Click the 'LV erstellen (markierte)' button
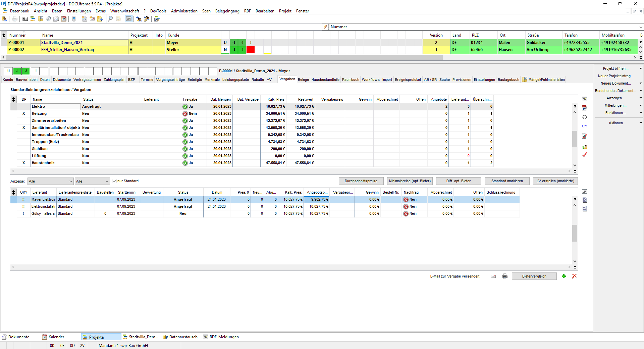The image size is (644, 349). (x=555, y=181)
